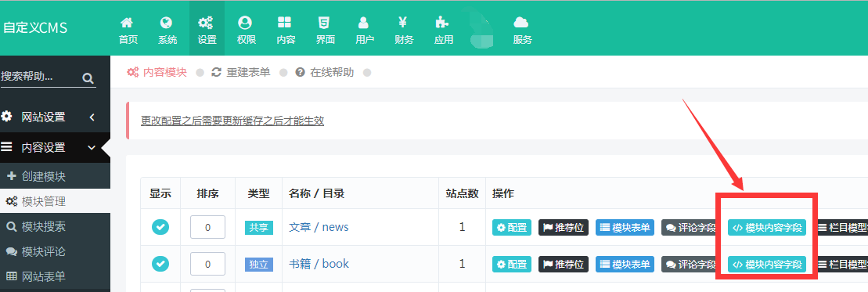Click the 自定义CMS logo text

pyautogui.click(x=35, y=27)
